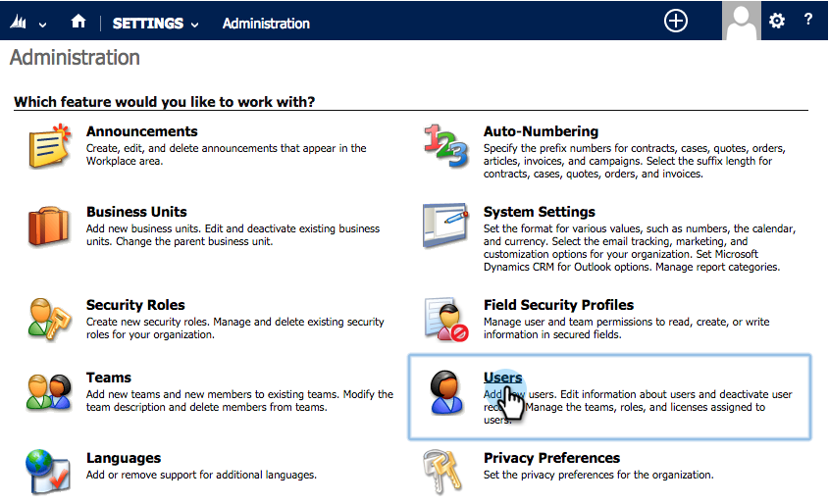Open the Languages globe icon
The height and width of the screenshot is (504, 829).
coord(48,472)
